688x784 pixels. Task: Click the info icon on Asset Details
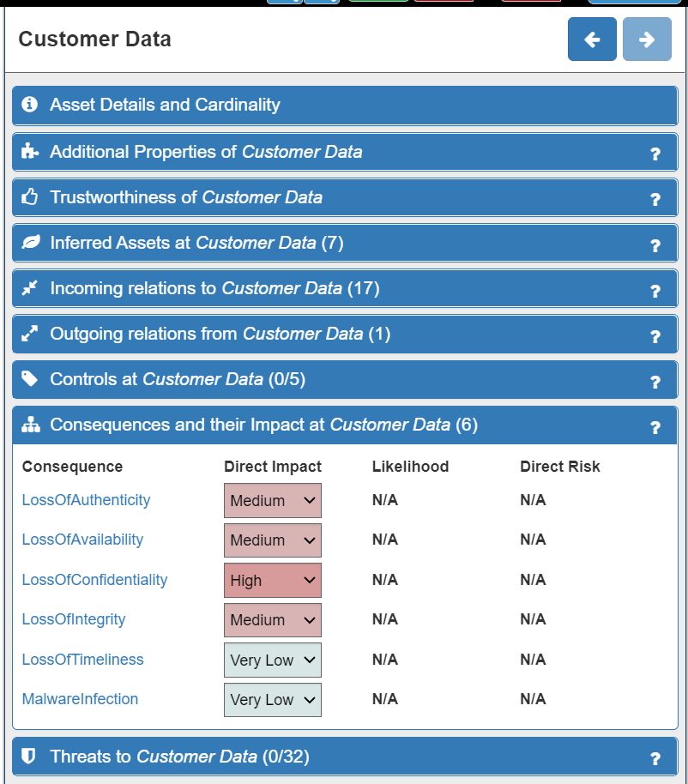pos(29,105)
